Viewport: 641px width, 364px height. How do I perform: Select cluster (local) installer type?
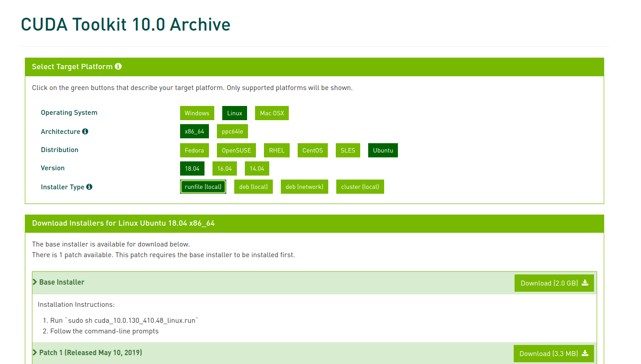360,187
